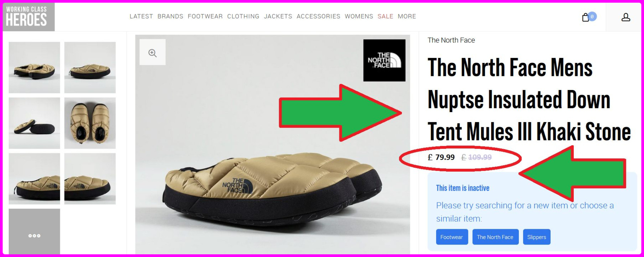Image resolution: width=644 pixels, height=257 pixels.
Task: Click The North Face blue button
Action: (495, 237)
